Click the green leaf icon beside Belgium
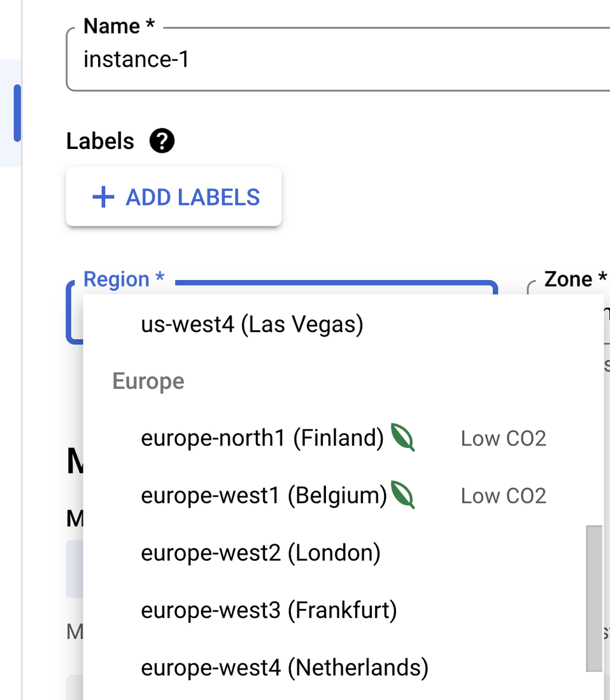 [403, 495]
